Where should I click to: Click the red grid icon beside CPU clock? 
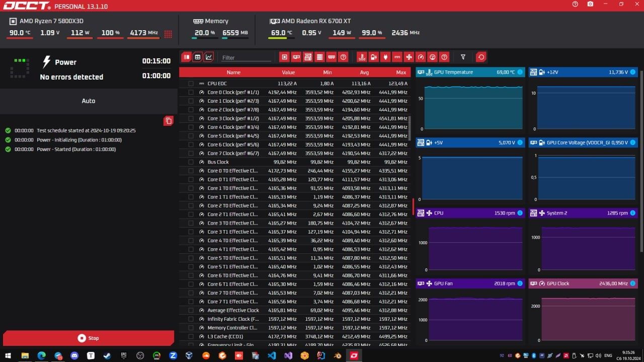pos(168,34)
